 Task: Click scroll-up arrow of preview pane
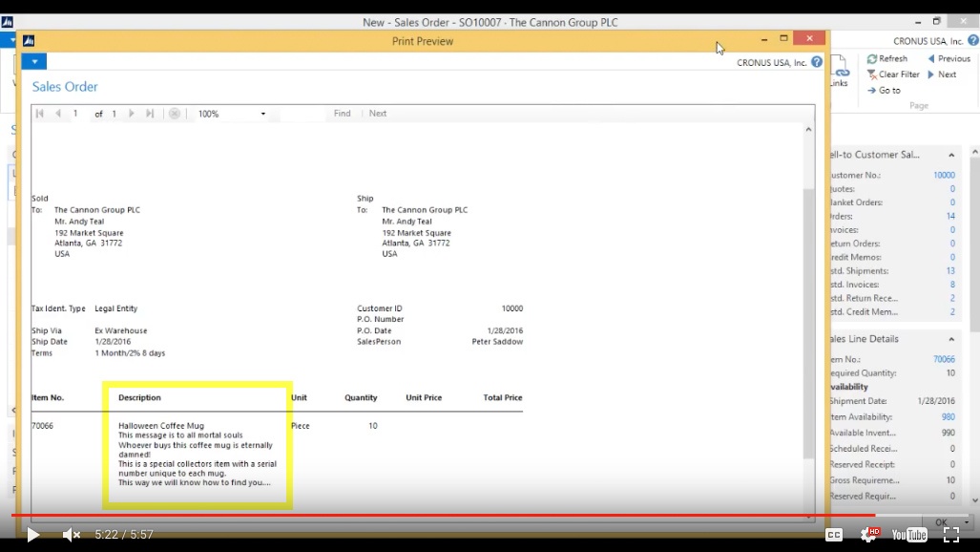coord(809,130)
